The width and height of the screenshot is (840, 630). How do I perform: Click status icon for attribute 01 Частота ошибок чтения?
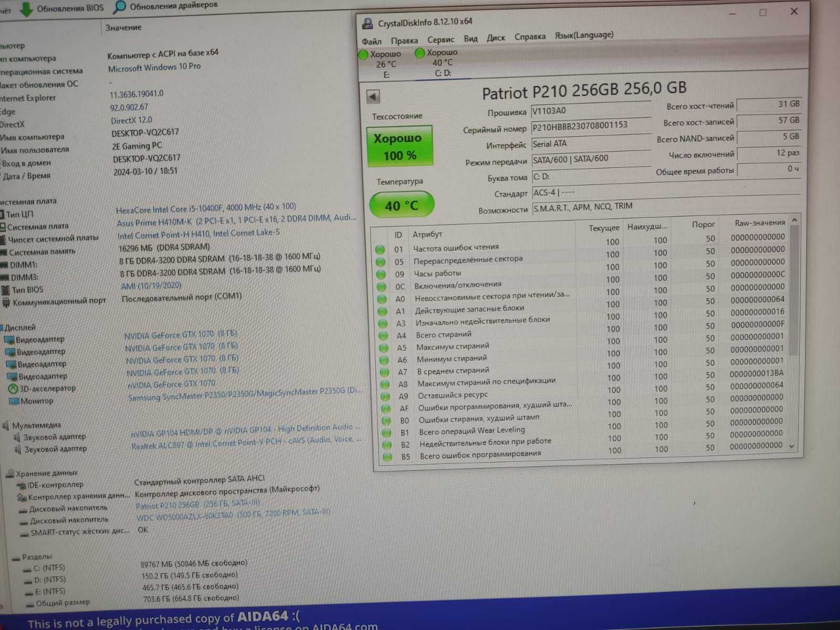[380, 249]
